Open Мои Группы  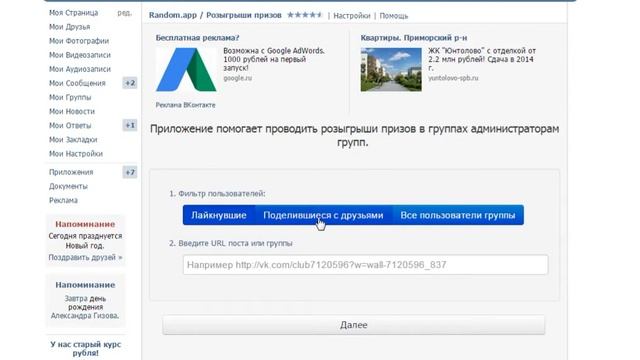(x=70, y=97)
